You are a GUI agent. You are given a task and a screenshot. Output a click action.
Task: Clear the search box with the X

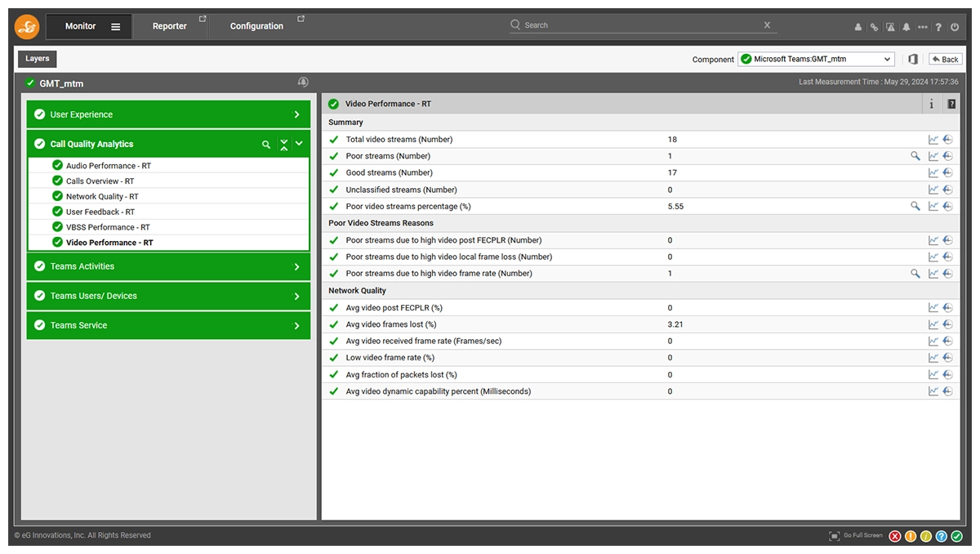[x=767, y=25]
